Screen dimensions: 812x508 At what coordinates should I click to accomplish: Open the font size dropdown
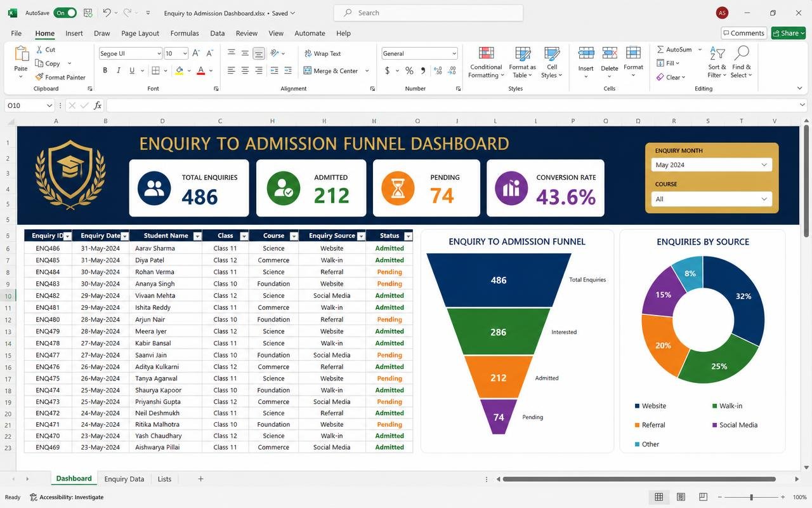point(185,53)
